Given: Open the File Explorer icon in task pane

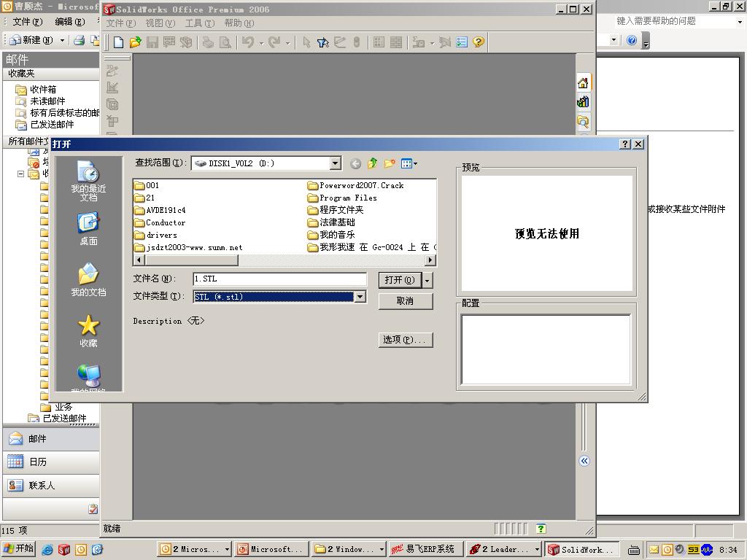Looking at the screenshot, I should (x=583, y=122).
